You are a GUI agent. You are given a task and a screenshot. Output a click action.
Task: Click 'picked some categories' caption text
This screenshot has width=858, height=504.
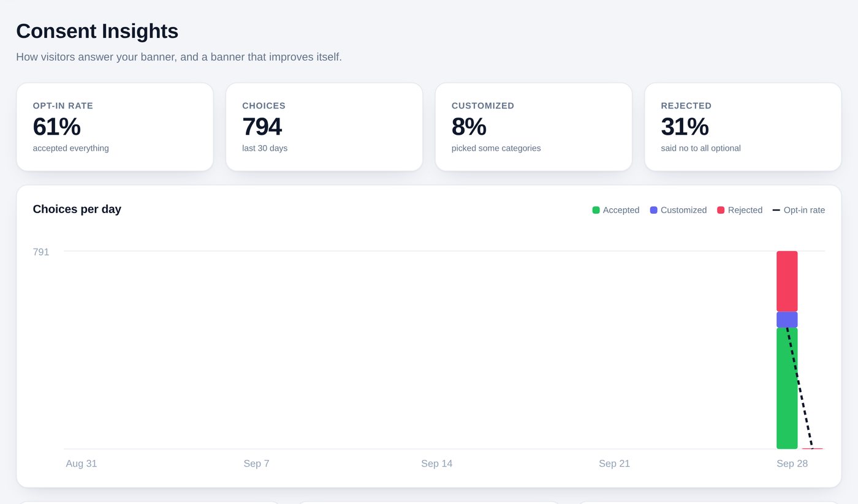[x=496, y=148]
